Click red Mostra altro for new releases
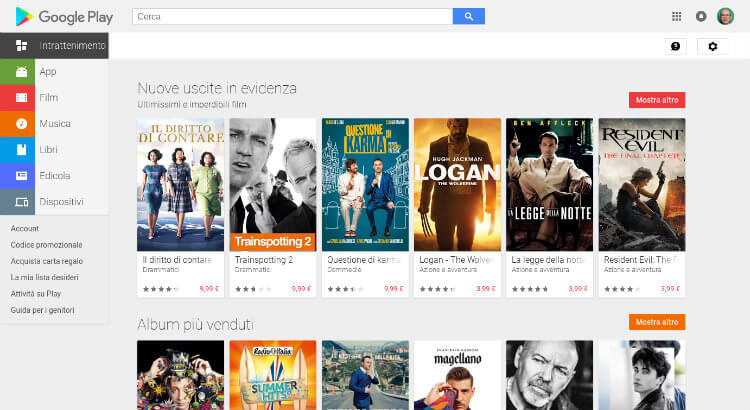The image size is (750, 410). point(657,100)
